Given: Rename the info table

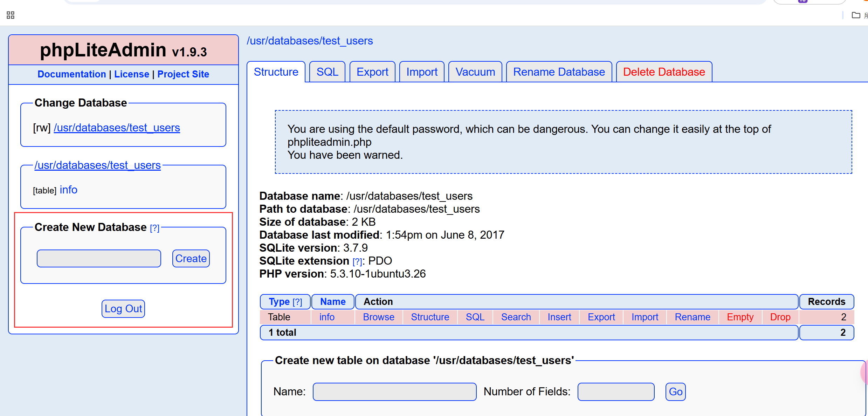Looking at the screenshot, I should 693,317.
